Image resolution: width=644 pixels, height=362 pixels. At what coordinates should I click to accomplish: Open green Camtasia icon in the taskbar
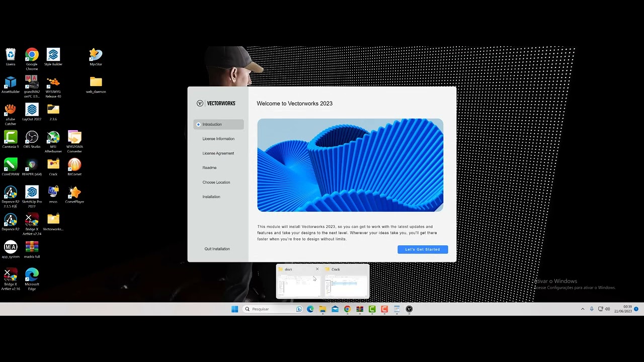372,309
